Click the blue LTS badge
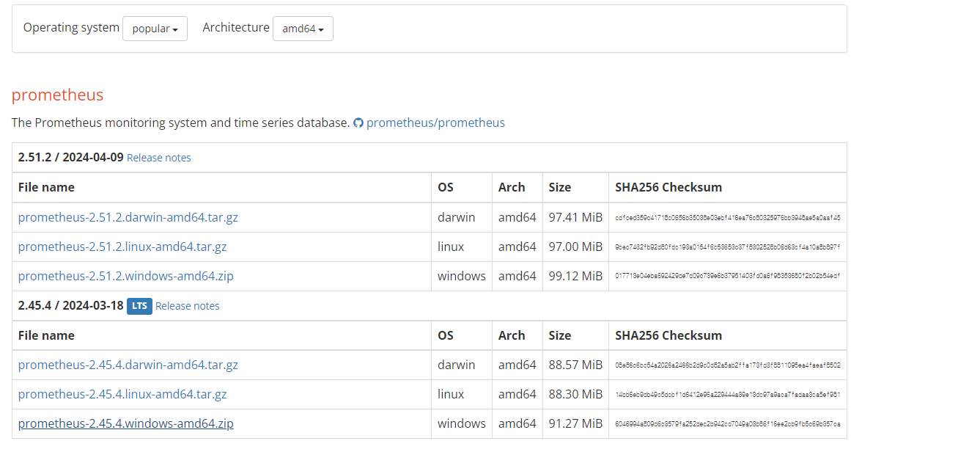Viewport: 980px width, 463px height. pyautogui.click(x=139, y=306)
